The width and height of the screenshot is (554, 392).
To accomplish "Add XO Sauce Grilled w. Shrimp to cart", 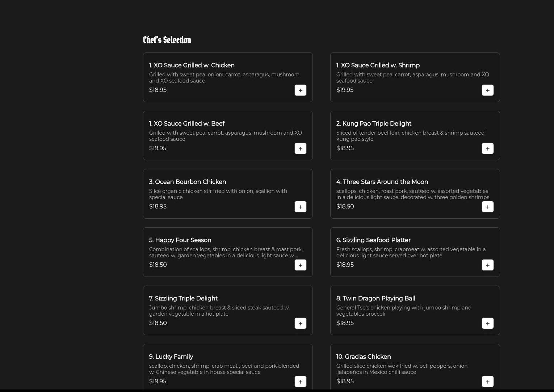I will [x=488, y=90].
